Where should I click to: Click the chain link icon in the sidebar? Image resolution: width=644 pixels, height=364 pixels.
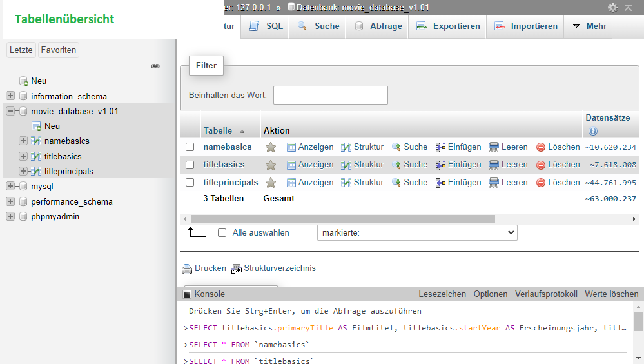point(155,66)
